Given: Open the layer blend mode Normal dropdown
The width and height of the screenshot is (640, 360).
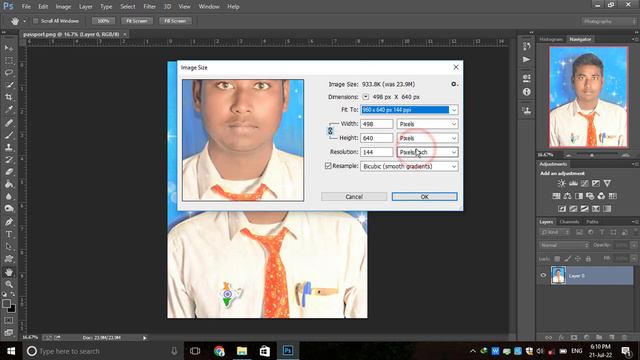Looking at the screenshot, I should point(564,245).
